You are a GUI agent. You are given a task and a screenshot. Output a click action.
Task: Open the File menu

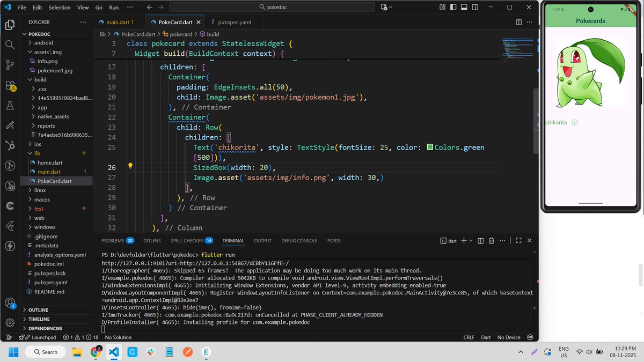click(x=21, y=8)
